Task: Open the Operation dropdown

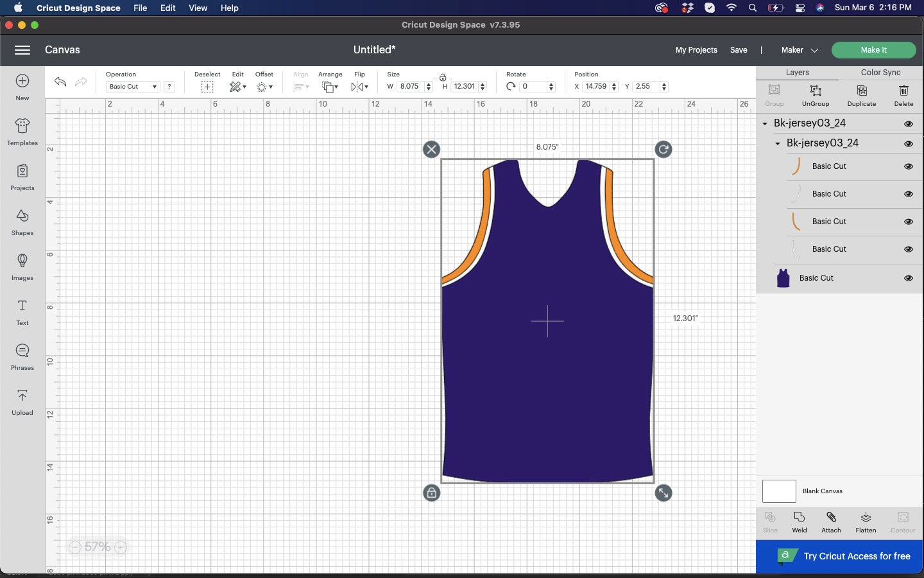Action: 132,86
